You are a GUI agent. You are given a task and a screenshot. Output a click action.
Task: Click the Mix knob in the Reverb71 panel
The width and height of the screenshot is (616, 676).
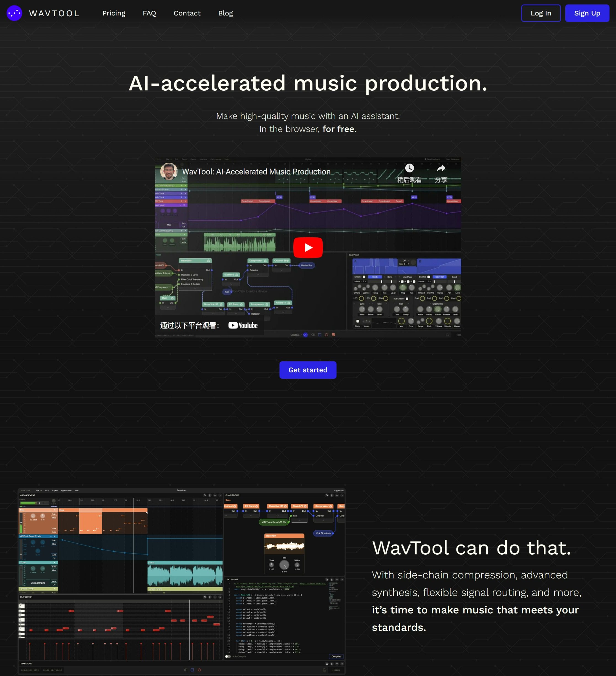pos(284,565)
